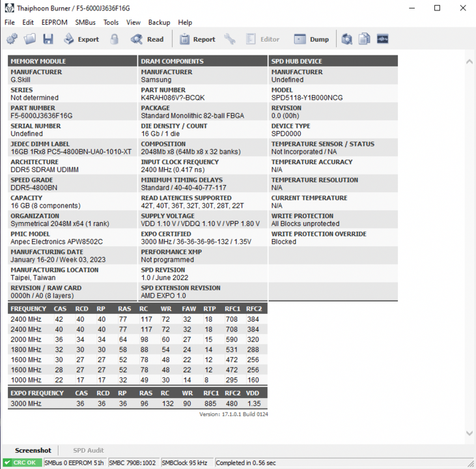The width and height of the screenshot is (476, 469).
Task: Click the settings gears toolbar icon
Action: 12,39
